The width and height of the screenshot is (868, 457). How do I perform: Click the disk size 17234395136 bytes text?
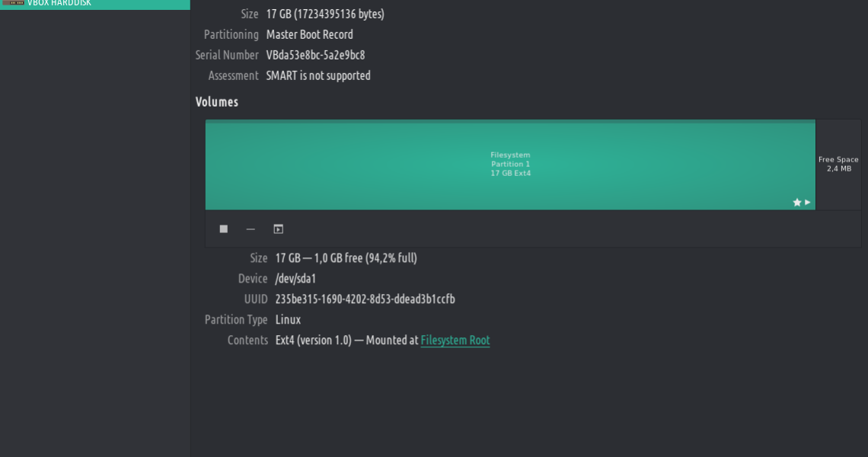pyautogui.click(x=325, y=14)
